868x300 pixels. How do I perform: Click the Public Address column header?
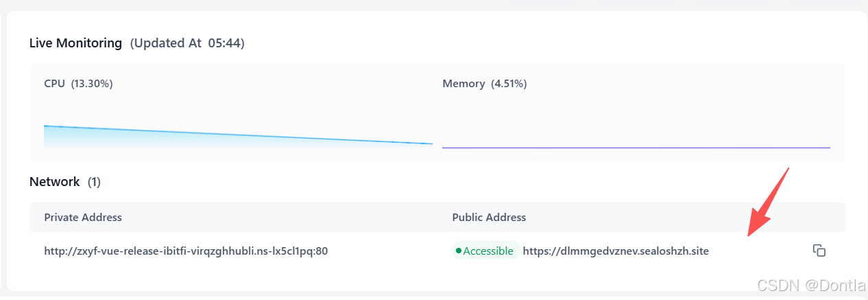[x=489, y=217]
